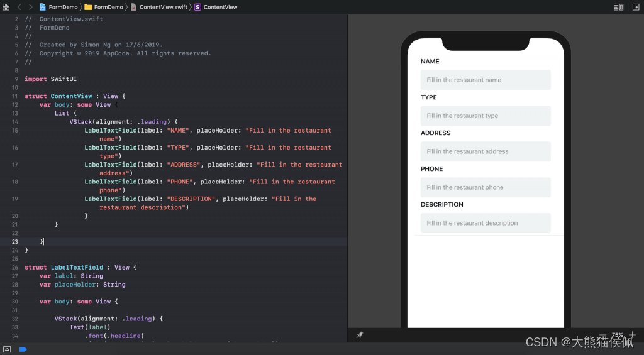Pin the canvas preview
The width and height of the screenshot is (644, 355).
point(360,335)
